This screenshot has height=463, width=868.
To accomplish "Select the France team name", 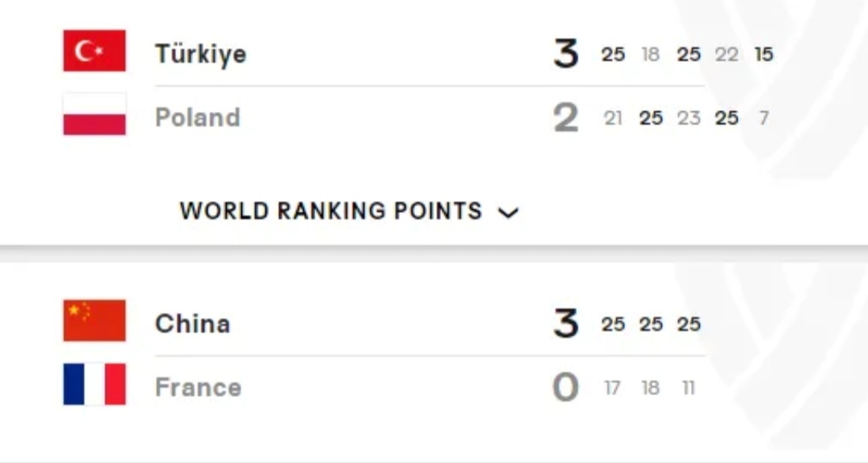I will pyautogui.click(x=198, y=387).
